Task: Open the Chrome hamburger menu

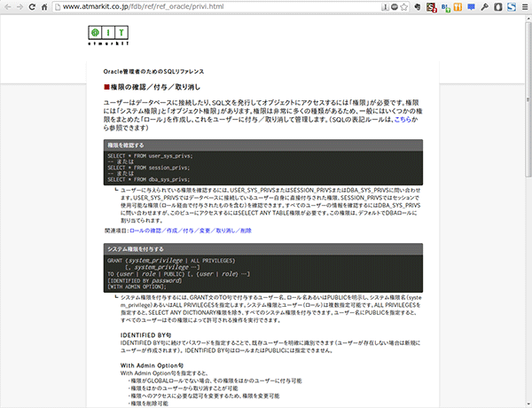Action: pyautogui.click(x=525, y=7)
